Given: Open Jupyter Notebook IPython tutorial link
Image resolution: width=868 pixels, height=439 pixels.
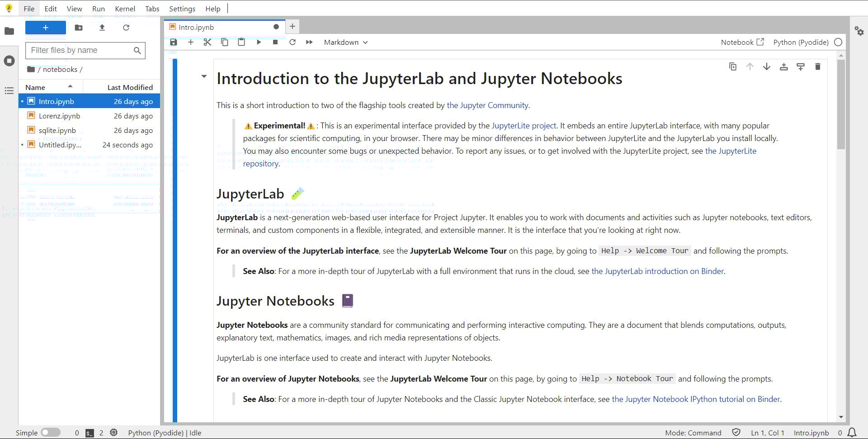Looking at the screenshot, I should [x=696, y=399].
